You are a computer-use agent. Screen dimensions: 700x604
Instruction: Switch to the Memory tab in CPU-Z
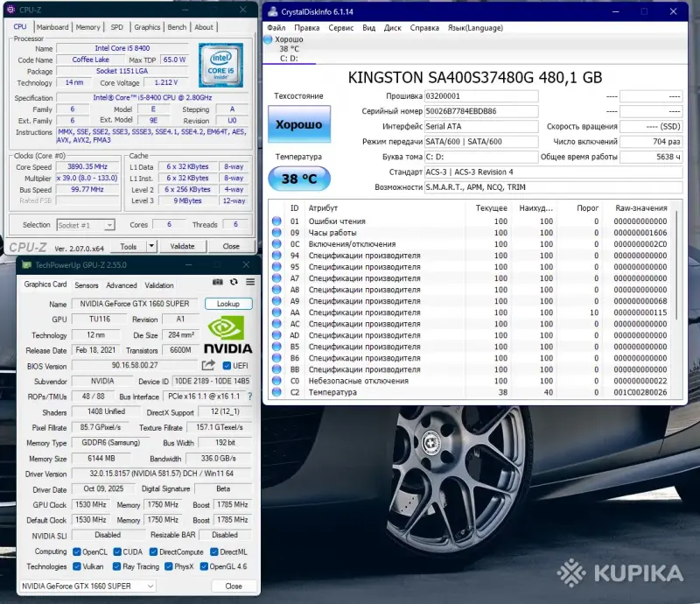click(x=88, y=27)
